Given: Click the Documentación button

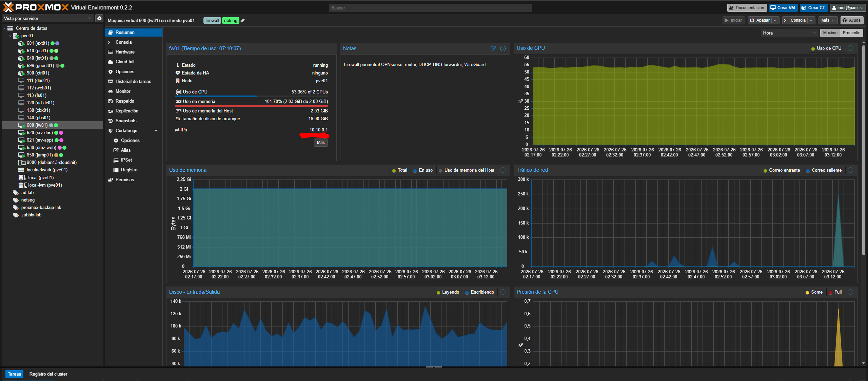Looking at the screenshot, I should pos(747,7).
